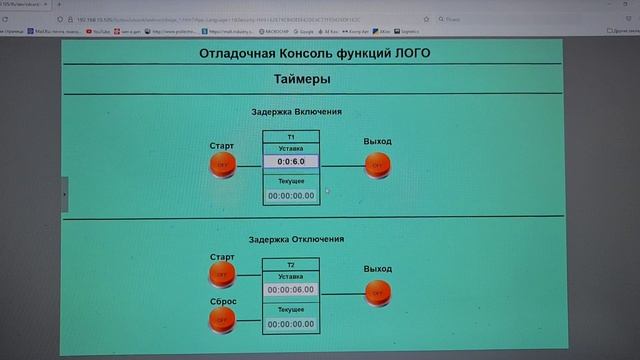The image size is (640, 360).
Task: Click the shield icon in address bar
Action: tap(60, 19)
